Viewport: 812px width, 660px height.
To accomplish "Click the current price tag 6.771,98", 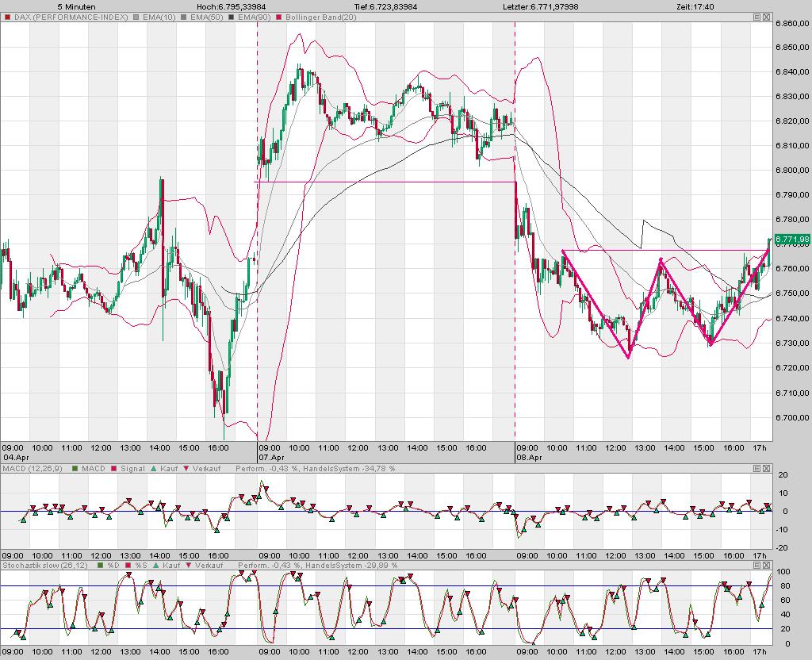I will pos(792,239).
